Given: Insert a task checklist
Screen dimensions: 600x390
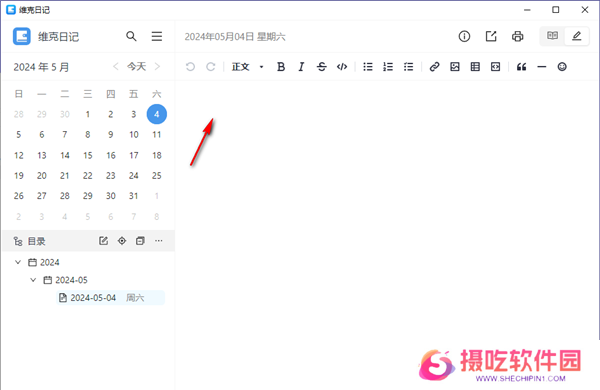Looking at the screenshot, I should coord(408,67).
